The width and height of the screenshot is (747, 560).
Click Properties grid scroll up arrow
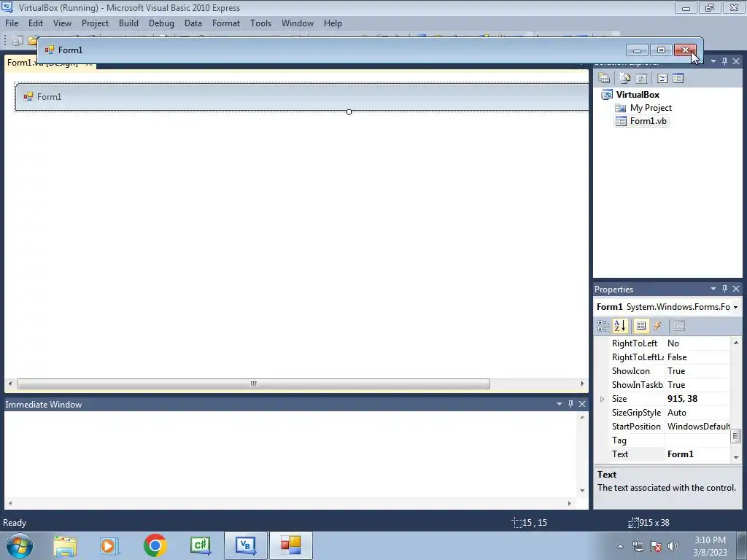[x=736, y=343]
